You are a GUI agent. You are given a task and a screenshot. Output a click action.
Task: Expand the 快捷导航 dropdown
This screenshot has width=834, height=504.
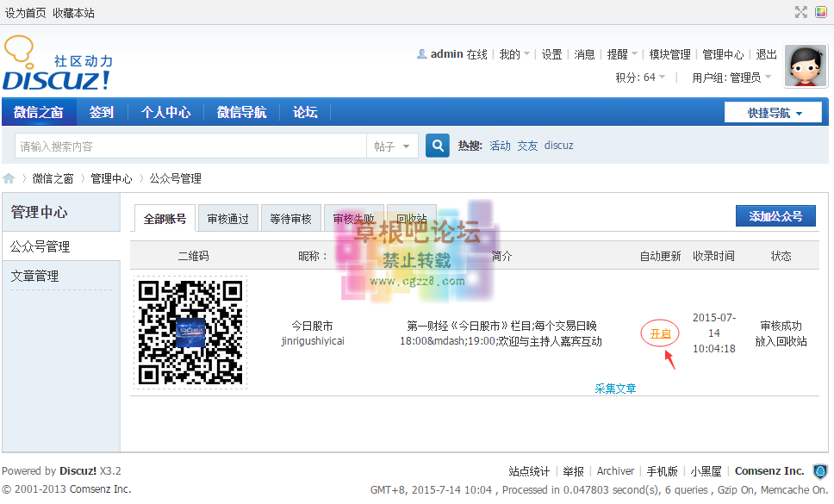(x=773, y=112)
